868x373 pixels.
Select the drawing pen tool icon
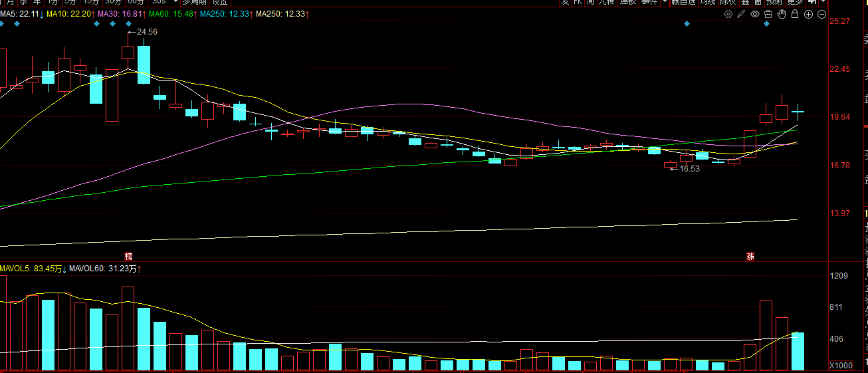click(x=741, y=14)
